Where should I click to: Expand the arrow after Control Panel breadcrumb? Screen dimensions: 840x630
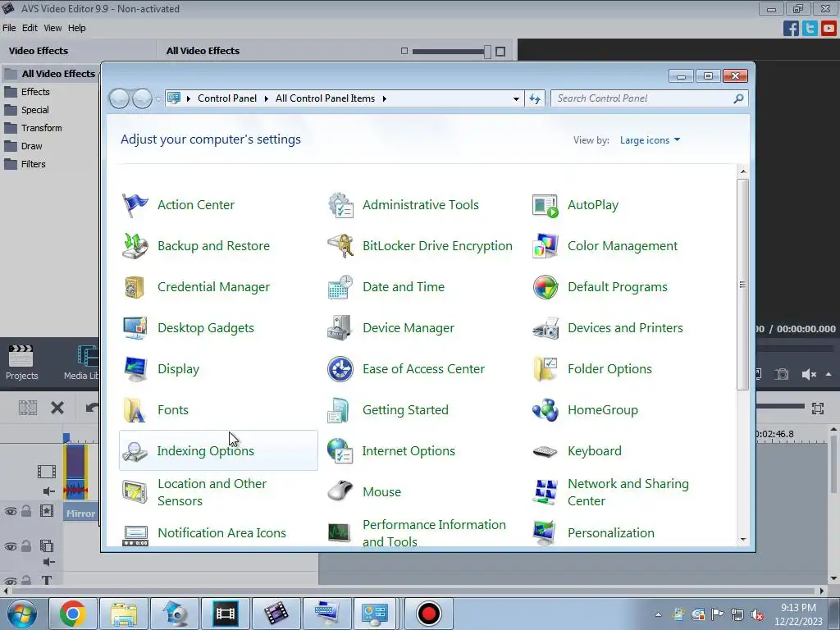click(x=267, y=98)
